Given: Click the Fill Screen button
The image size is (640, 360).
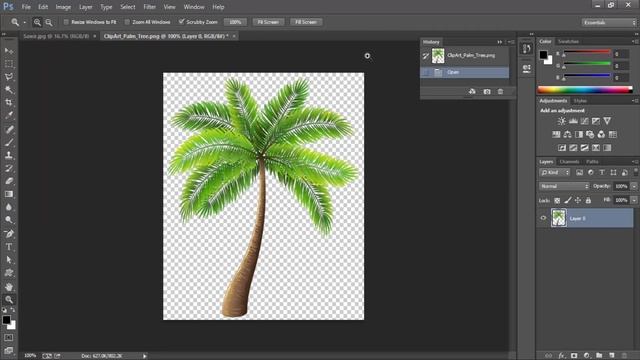Looking at the screenshot, I should (x=306, y=22).
